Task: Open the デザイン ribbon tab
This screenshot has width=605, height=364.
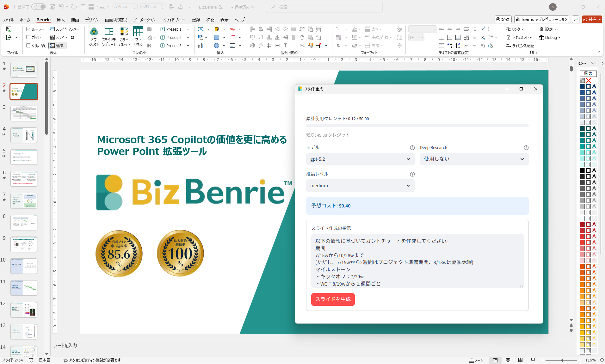Action: (x=92, y=20)
